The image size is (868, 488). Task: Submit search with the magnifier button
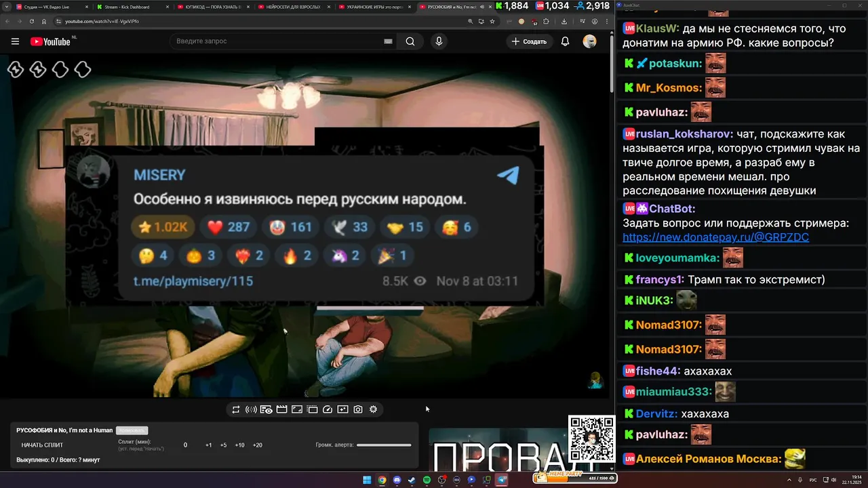(x=410, y=41)
